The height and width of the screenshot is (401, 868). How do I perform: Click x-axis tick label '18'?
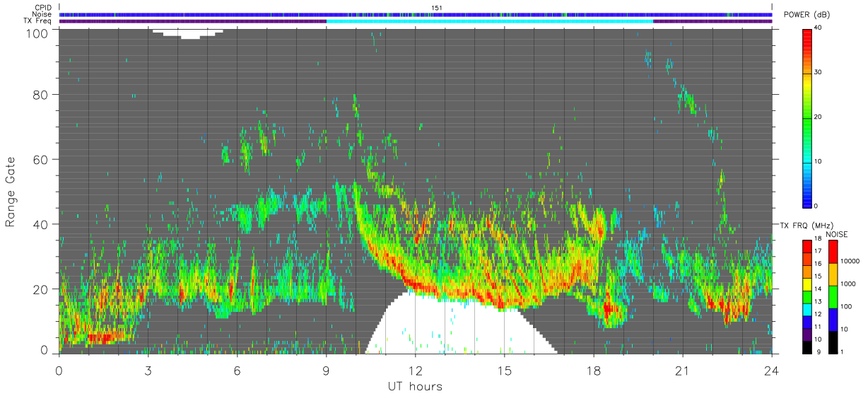click(593, 371)
